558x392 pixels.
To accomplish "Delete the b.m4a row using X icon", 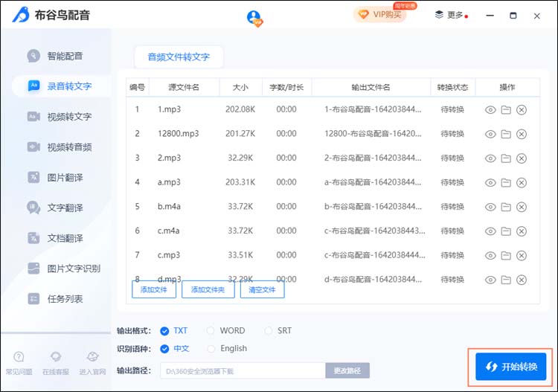I will tap(522, 207).
